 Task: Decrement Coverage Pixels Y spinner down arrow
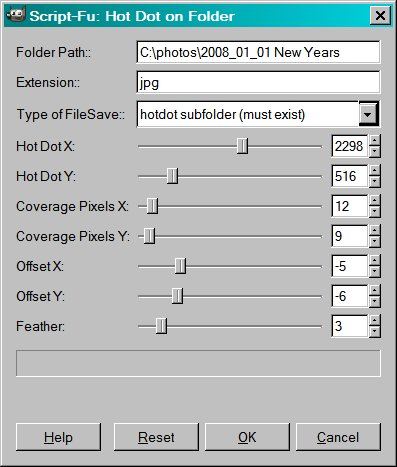[x=375, y=241]
